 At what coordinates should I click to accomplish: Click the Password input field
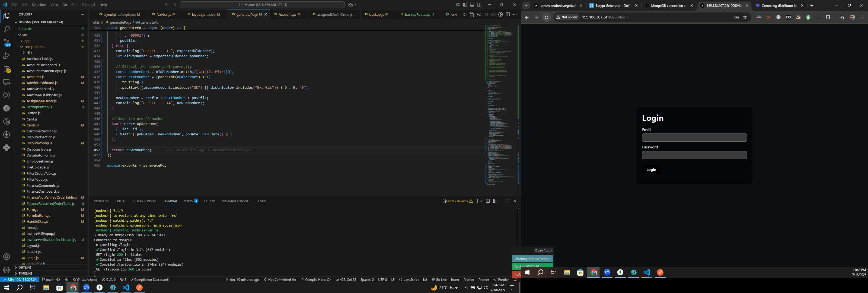point(694,155)
